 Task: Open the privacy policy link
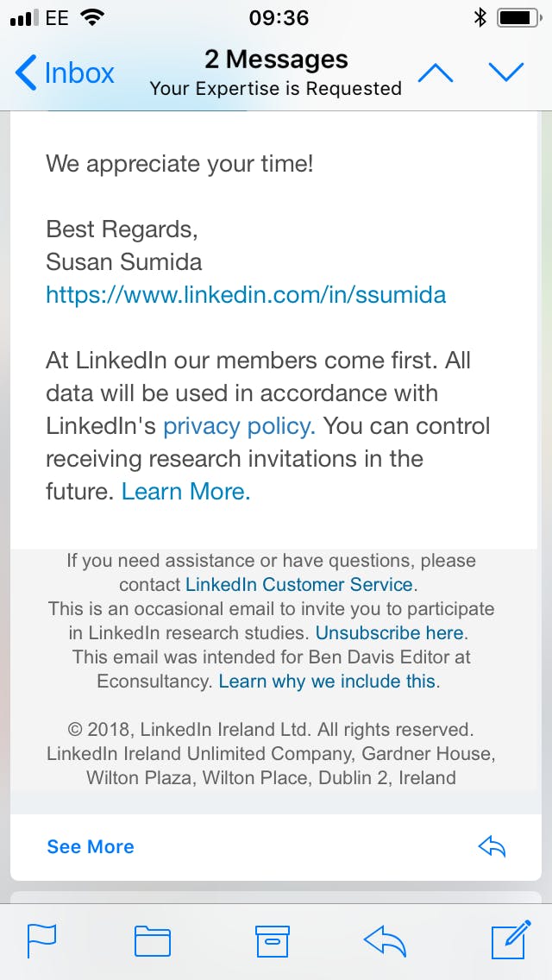(239, 426)
